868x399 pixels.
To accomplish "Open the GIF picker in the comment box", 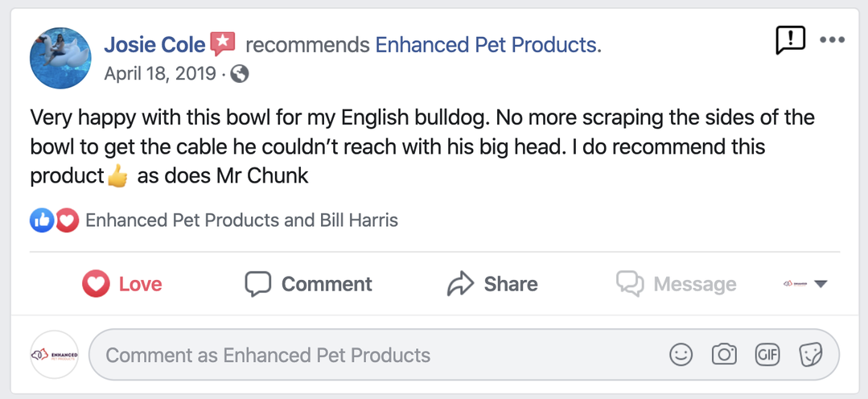I will click(x=767, y=354).
